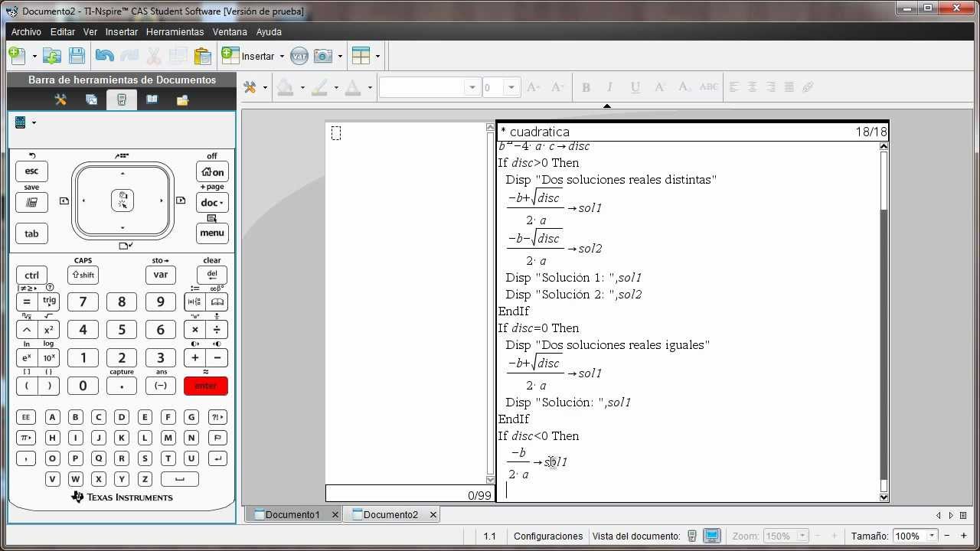Toggle strikethrough ABC formatting
This screenshot has width=980, height=551.
coord(709,87)
